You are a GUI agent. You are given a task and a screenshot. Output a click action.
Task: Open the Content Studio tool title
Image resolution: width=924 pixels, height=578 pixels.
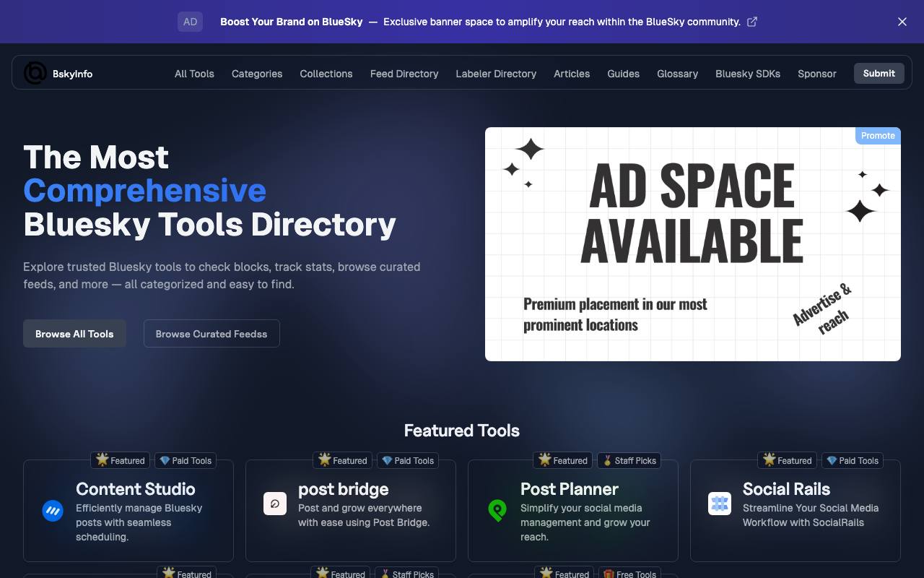tap(136, 489)
